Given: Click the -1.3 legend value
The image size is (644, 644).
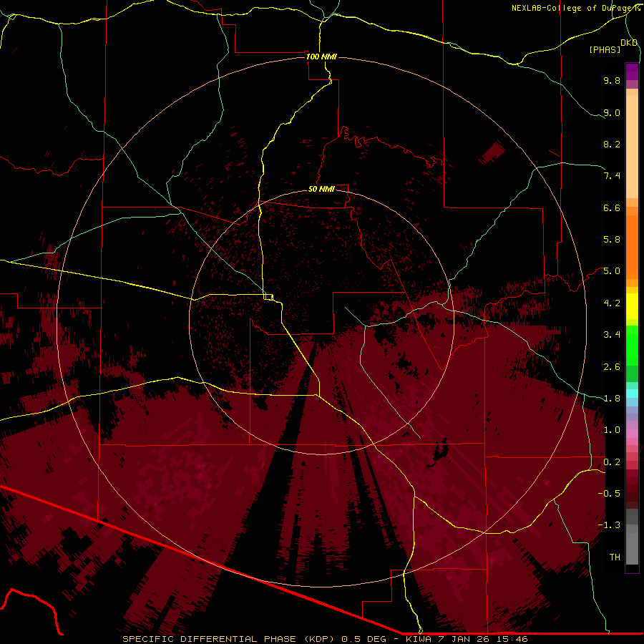Looking at the screenshot, I should [x=609, y=525].
